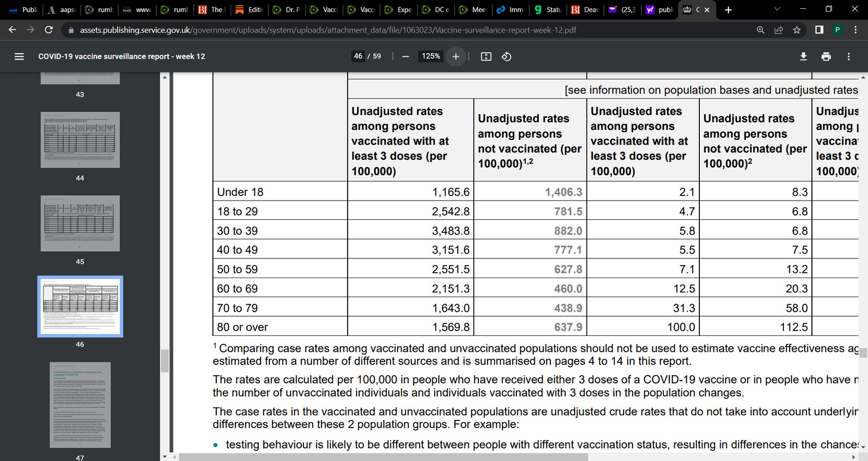The height and width of the screenshot is (461, 868).
Task: Download the PDF file
Action: (804, 57)
